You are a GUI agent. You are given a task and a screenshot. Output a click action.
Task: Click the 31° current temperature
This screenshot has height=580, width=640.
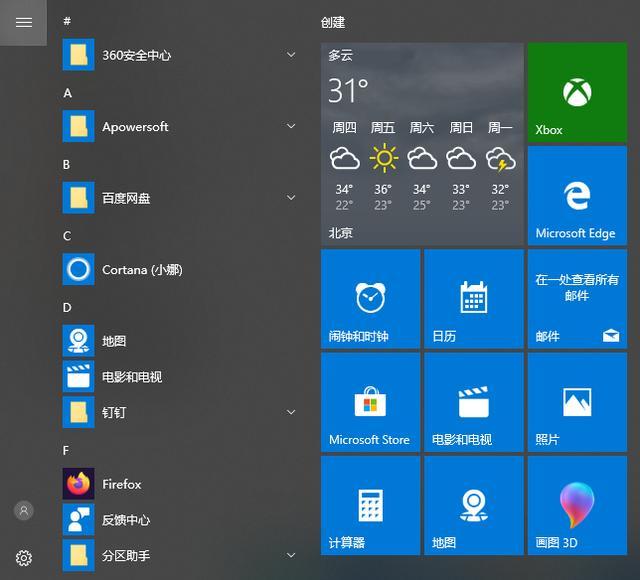[348, 91]
